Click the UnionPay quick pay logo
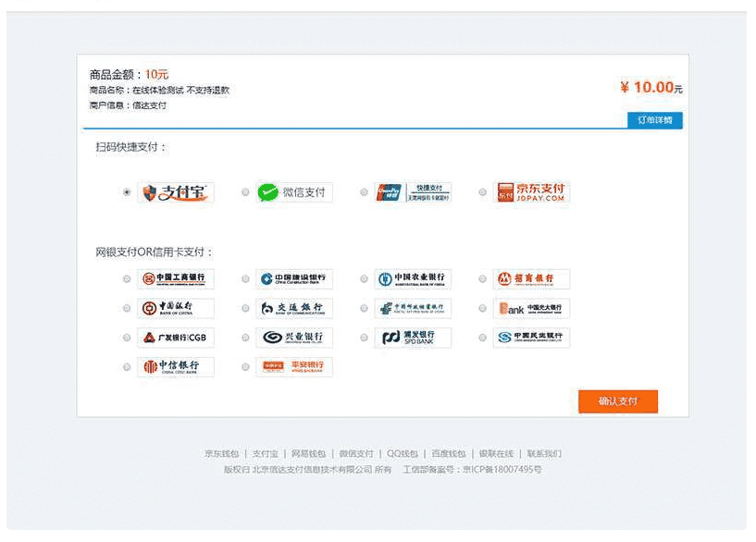Screen dimensions: 756x542 point(413,192)
